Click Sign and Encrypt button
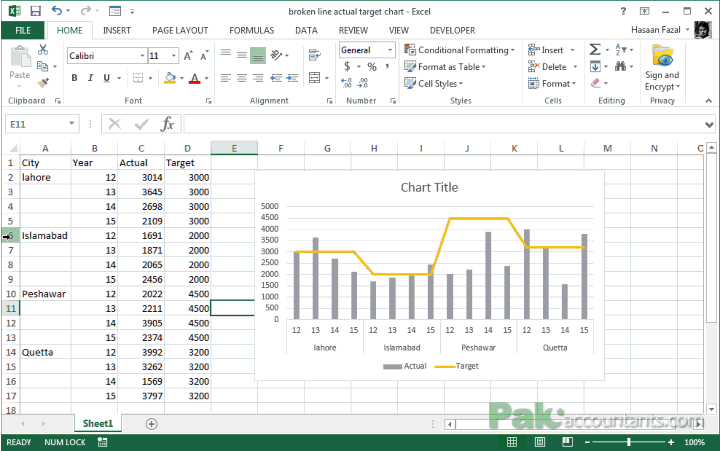 click(x=662, y=68)
